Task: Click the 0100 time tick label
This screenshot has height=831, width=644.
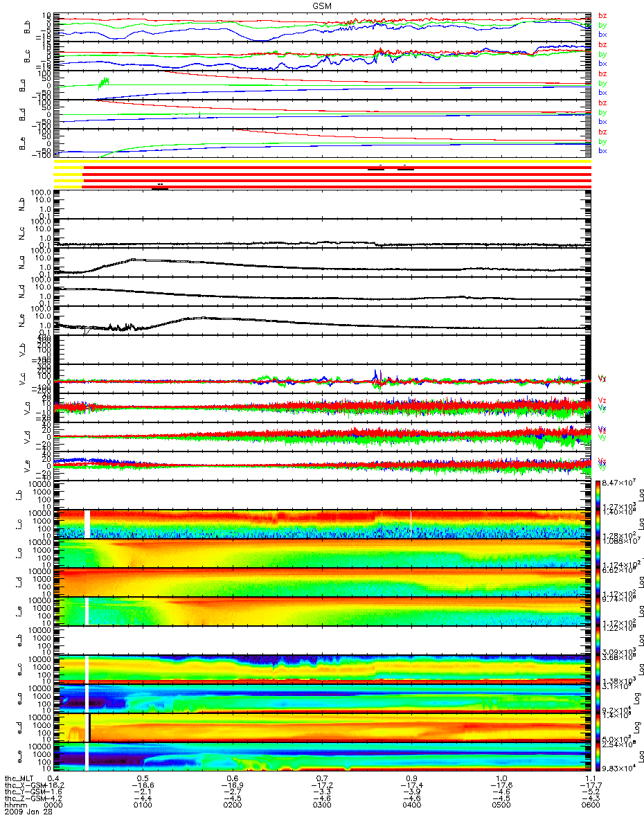Action: 143,806
